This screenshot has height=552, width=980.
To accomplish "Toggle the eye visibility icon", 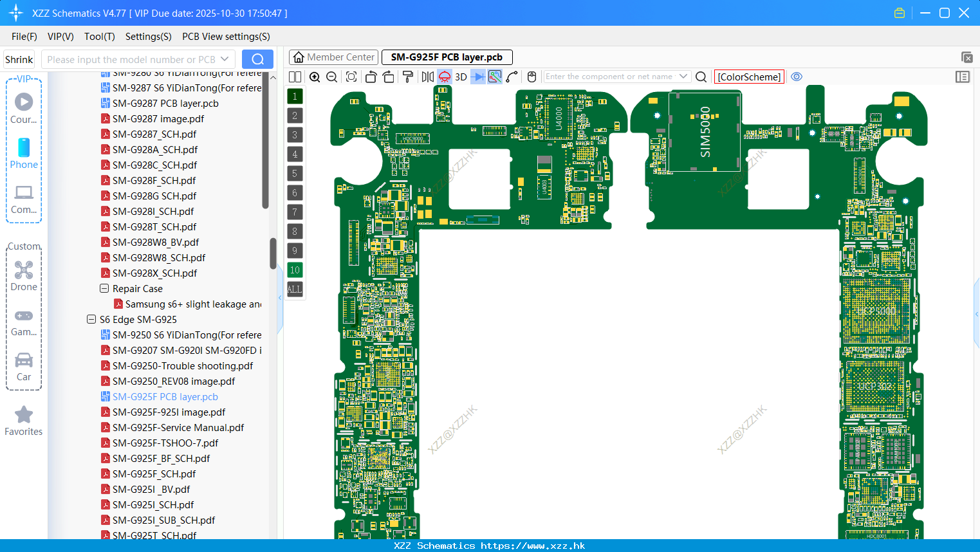I will (797, 77).
